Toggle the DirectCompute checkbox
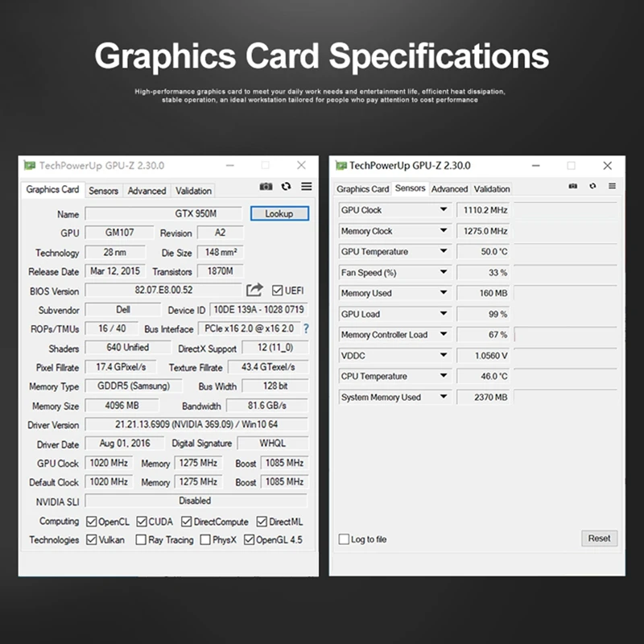This screenshot has height=644, width=644. click(x=187, y=522)
